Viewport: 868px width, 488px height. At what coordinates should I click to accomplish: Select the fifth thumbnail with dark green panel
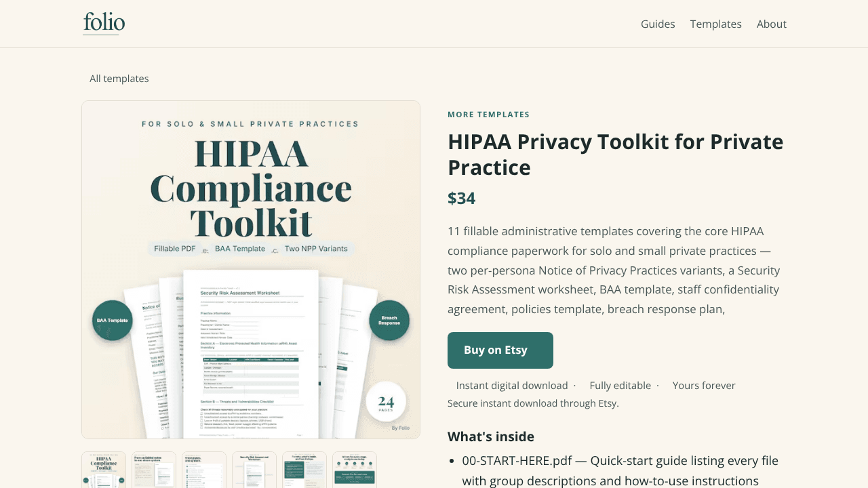tap(304, 470)
